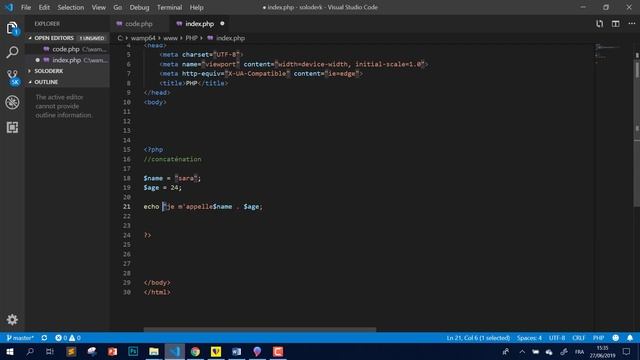Viewport: 640px width, 360px height.
Task: Open the File menu
Action: [26, 7]
